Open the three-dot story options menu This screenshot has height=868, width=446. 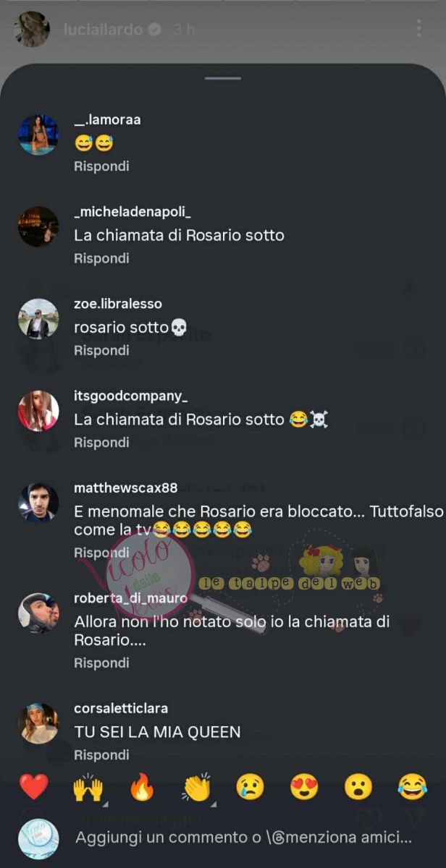(x=418, y=29)
